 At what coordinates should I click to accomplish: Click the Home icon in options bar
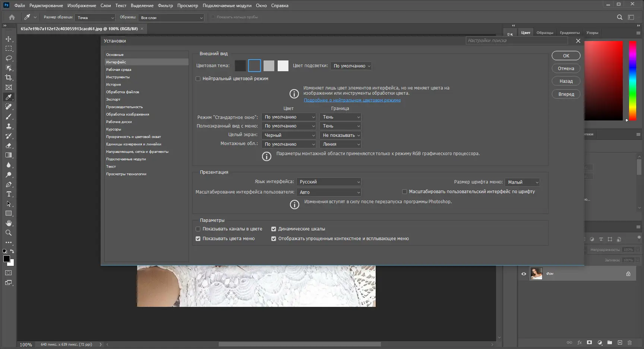click(x=12, y=17)
